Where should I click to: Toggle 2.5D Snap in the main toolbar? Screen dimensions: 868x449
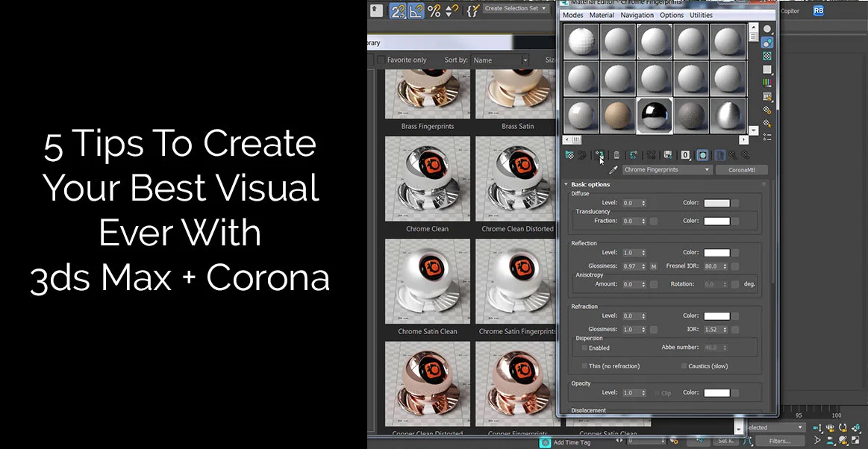coord(398,10)
